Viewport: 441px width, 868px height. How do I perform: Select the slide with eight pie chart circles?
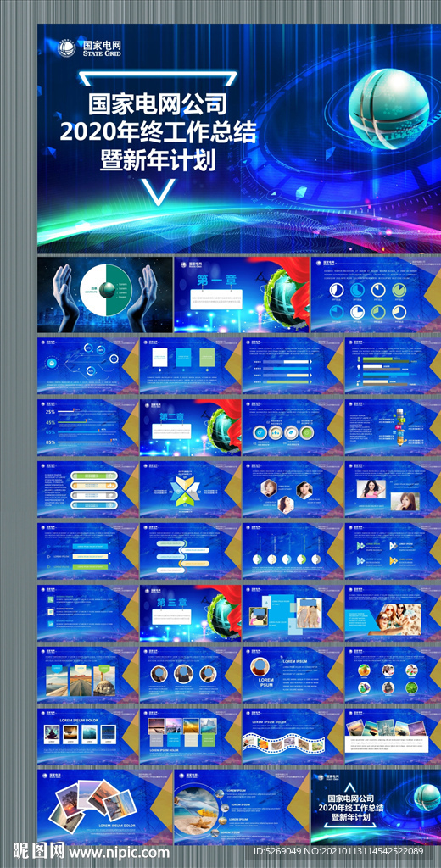[376, 294]
